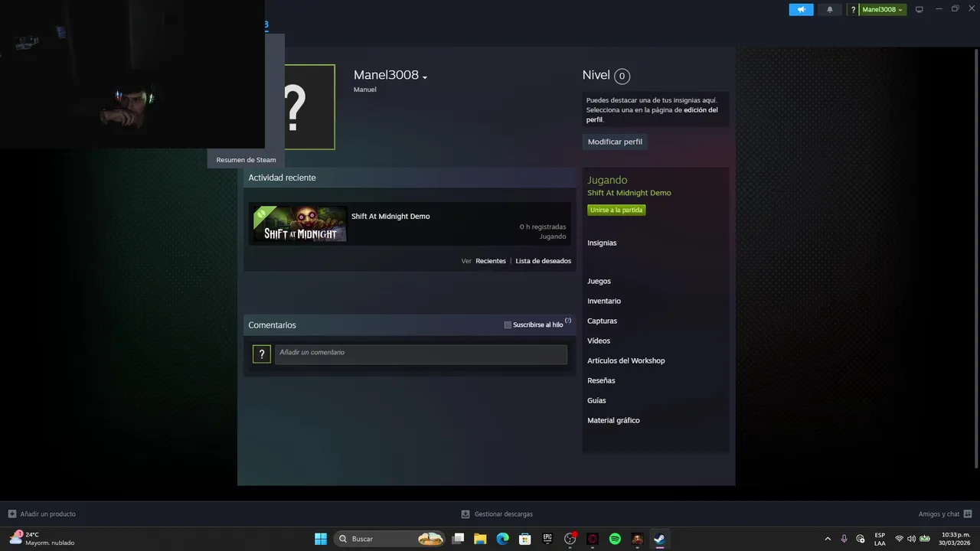980x551 pixels.
Task: Open Microsoft Store from the taskbar
Action: pyautogui.click(x=525, y=539)
